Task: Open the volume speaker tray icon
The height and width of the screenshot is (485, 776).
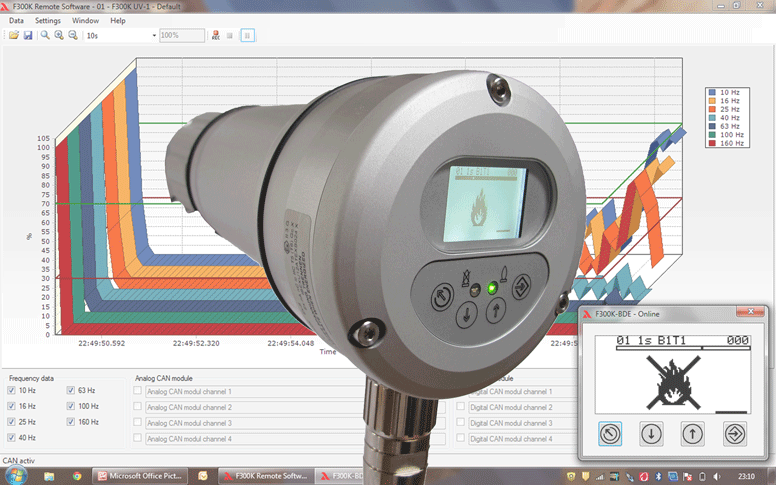Action: [x=717, y=477]
